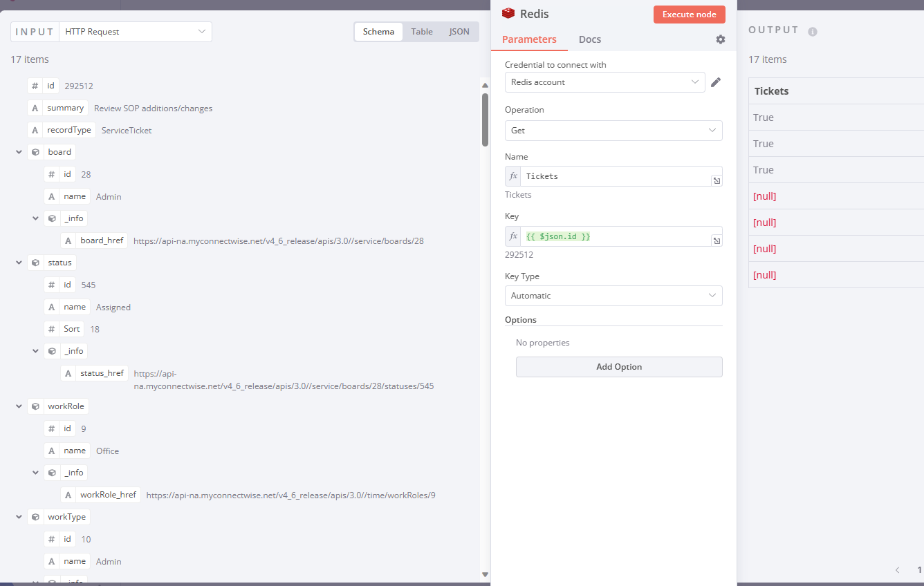The width and height of the screenshot is (924, 586).
Task: Collapse the workRole object in schema
Action: pyautogui.click(x=19, y=406)
